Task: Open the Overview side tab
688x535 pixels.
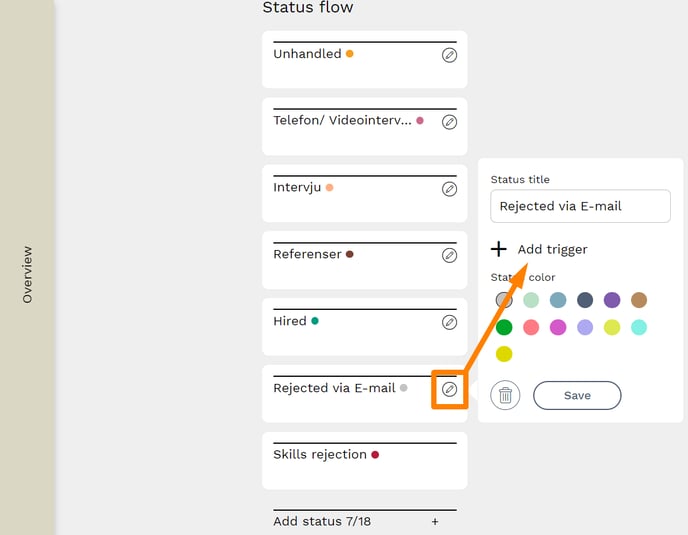Action: tap(27, 275)
